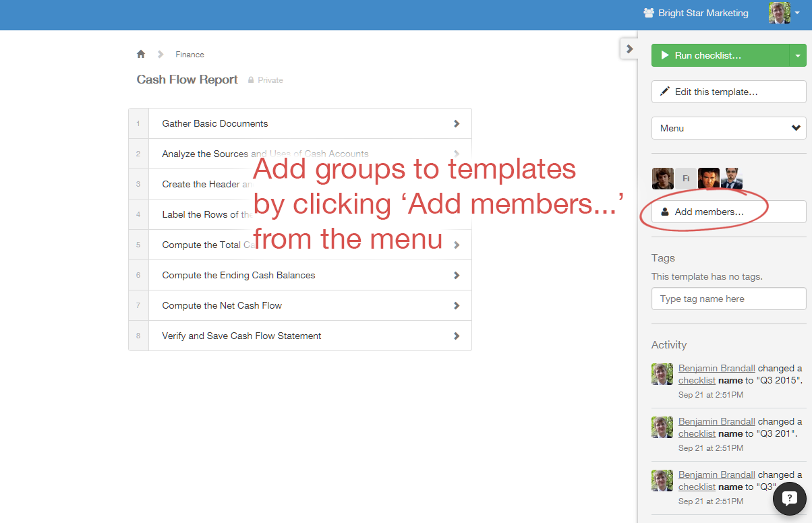The image size is (812, 523).
Task: Click Edit this template button
Action: click(728, 92)
